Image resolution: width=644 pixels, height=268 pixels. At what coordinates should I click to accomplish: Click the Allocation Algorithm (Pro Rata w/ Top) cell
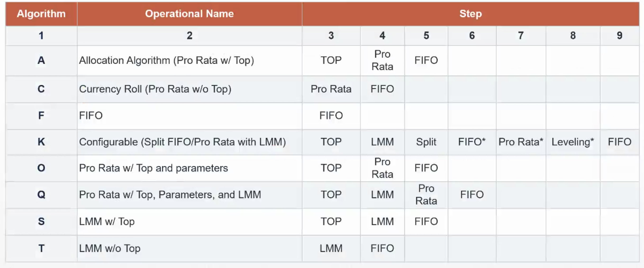click(x=166, y=61)
